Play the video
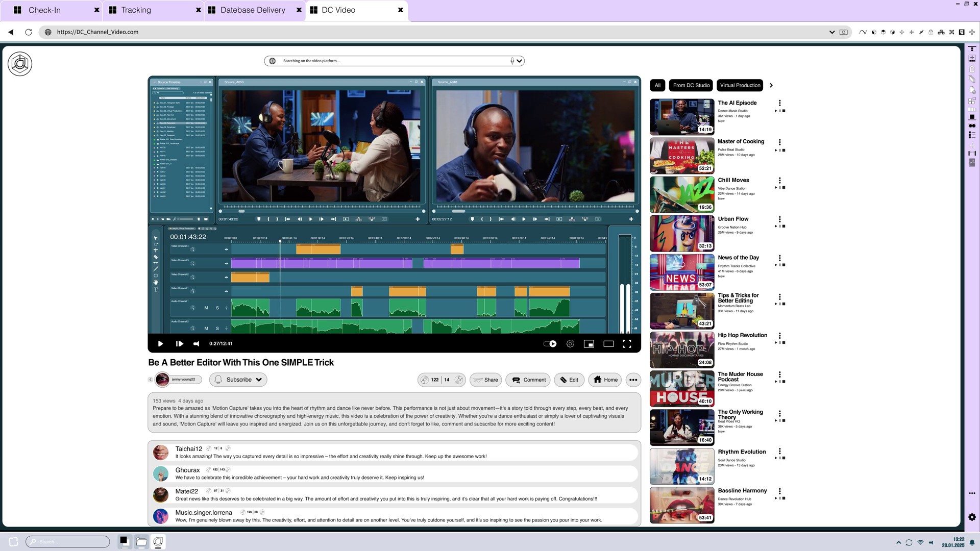Viewport: 980px width, 551px height. click(160, 344)
